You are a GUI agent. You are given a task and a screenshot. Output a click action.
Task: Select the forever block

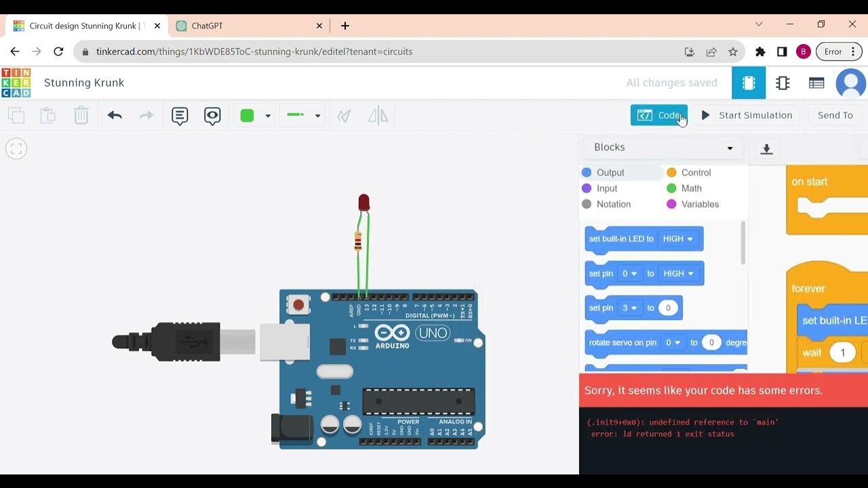pos(808,288)
